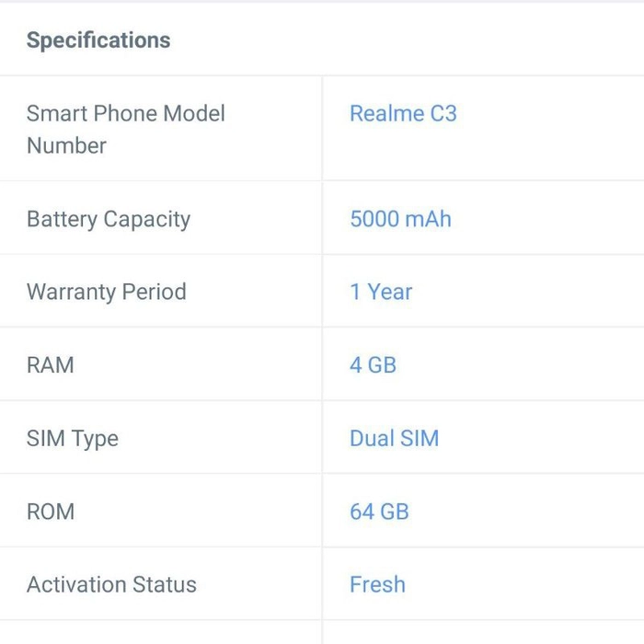
Task: Click the Activation Status label
Action: [x=111, y=584]
